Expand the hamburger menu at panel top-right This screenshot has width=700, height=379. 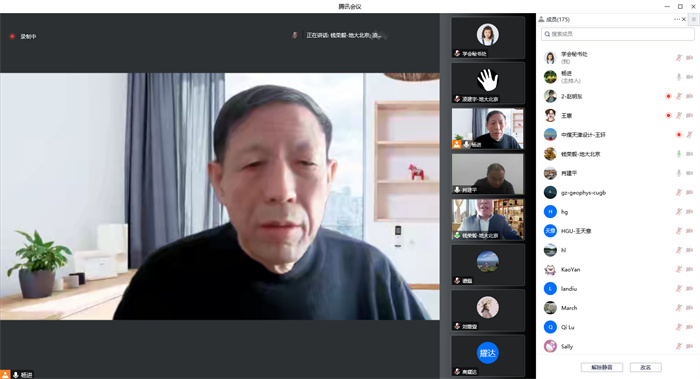click(x=694, y=19)
